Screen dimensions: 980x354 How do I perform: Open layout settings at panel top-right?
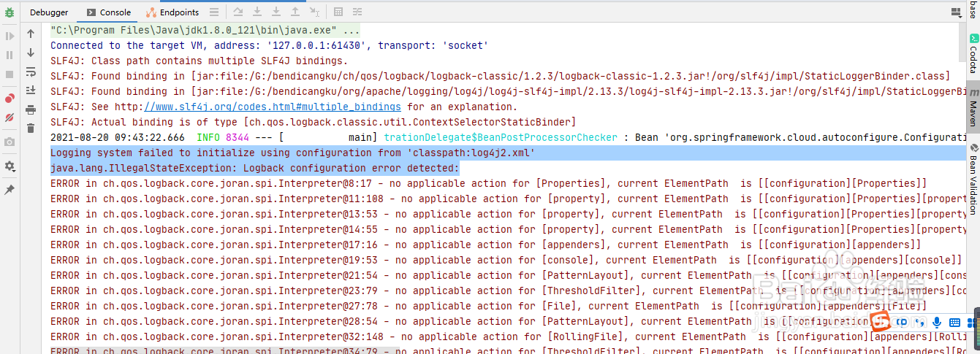956,12
